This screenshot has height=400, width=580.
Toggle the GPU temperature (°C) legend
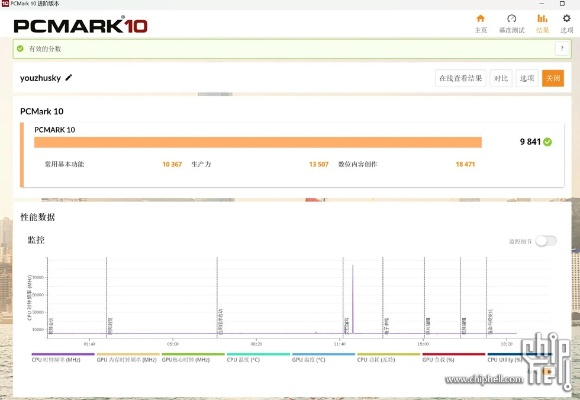323,357
